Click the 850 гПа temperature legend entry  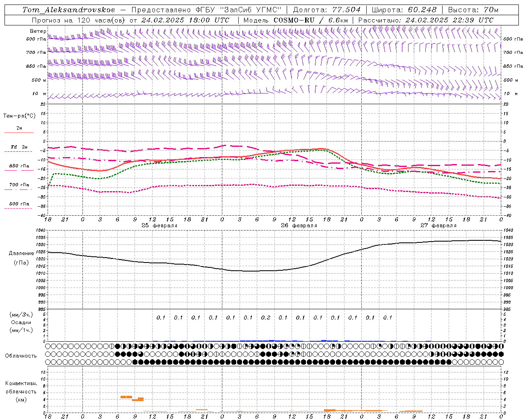(19, 166)
